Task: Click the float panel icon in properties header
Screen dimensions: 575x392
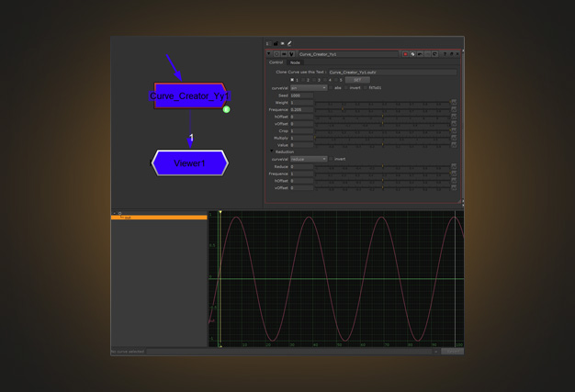Action: [x=451, y=54]
